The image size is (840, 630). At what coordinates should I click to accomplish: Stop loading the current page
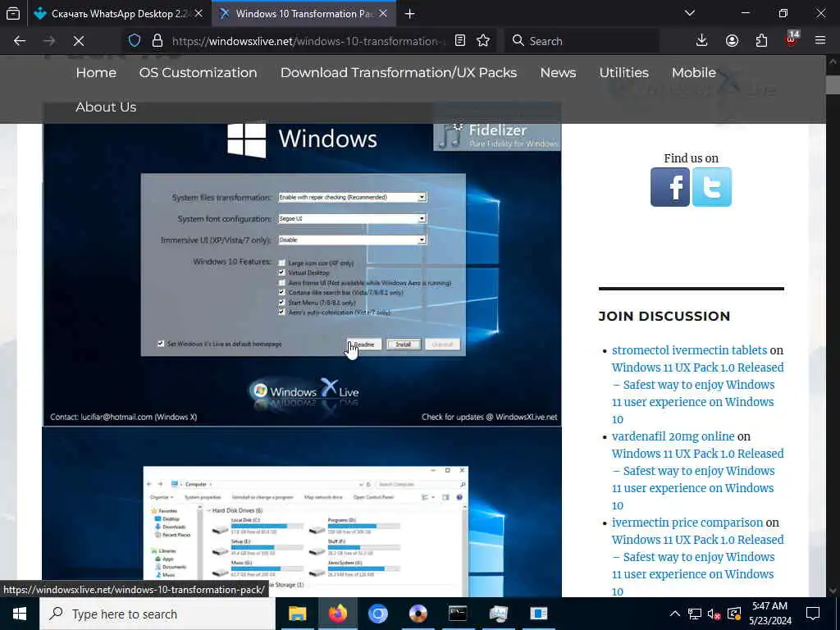pos(78,41)
